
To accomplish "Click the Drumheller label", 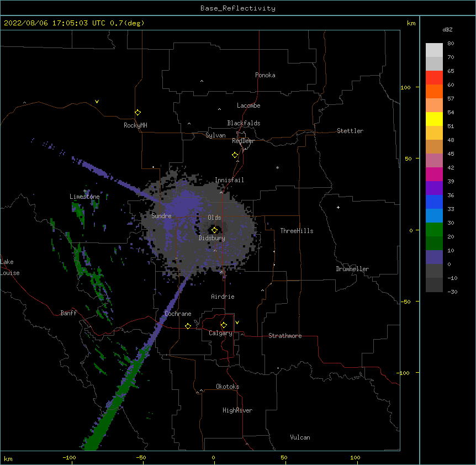I will 352,269.
